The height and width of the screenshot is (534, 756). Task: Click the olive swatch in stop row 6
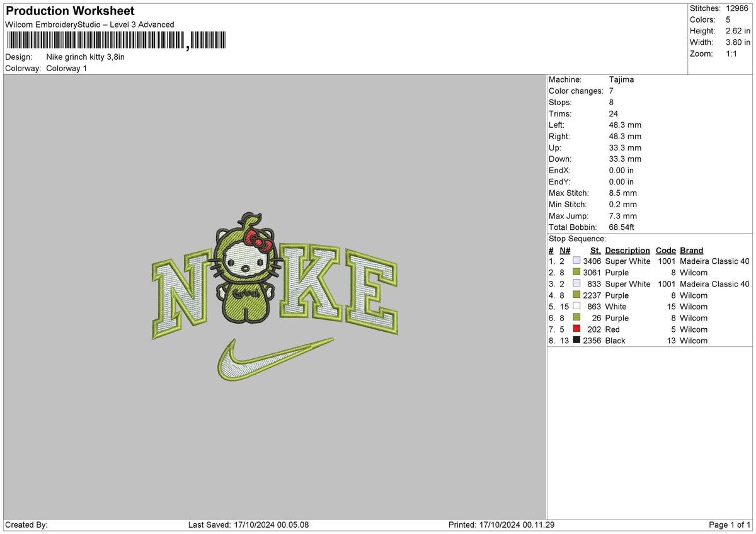tap(576, 318)
